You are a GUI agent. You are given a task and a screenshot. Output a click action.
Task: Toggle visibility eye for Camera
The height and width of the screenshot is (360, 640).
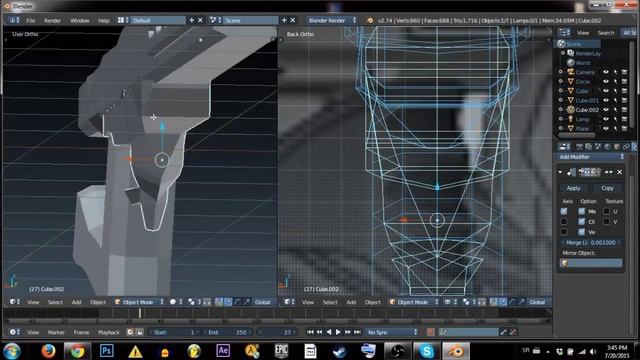pyautogui.click(x=606, y=72)
